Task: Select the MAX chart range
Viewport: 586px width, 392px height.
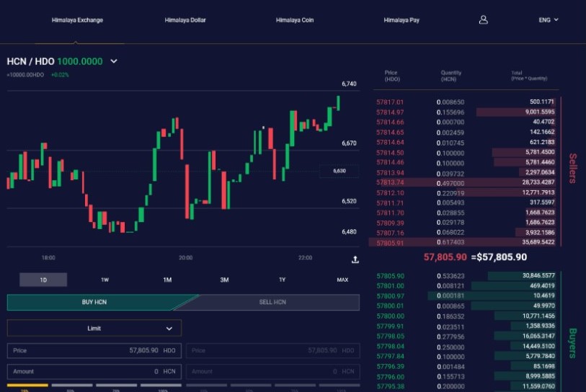Action: click(342, 280)
